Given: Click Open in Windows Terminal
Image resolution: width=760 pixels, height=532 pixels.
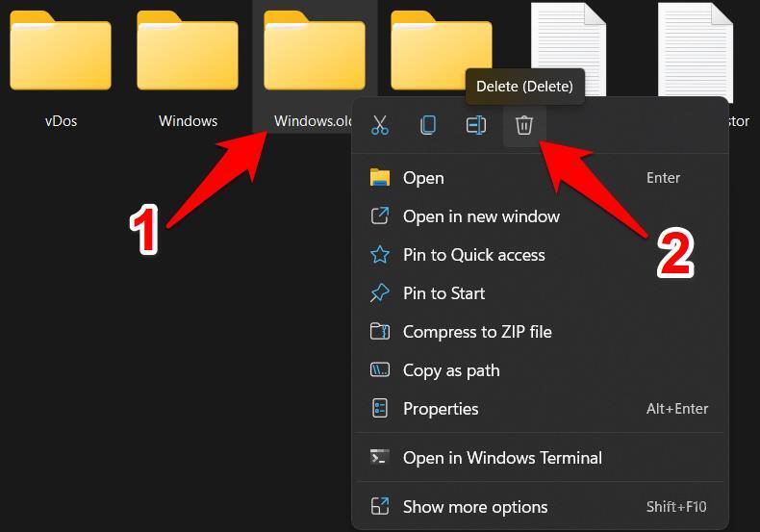Looking at the screenshot, I should 502,458.
